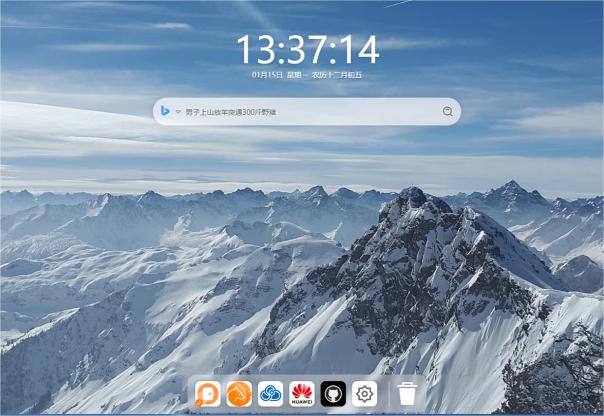Launch the orange horse app in dock
The image size is (604, 416).
click(x=239, y=393)
